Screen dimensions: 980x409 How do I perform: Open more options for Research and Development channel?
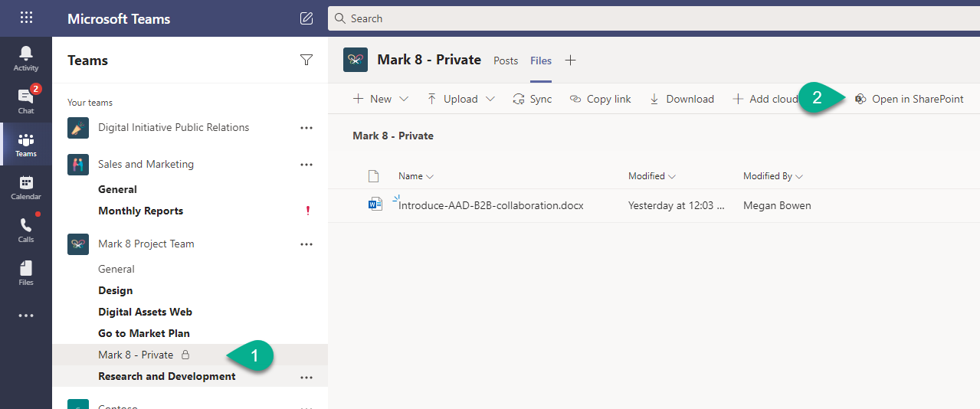pyautogui.click(x=306, y=377)
